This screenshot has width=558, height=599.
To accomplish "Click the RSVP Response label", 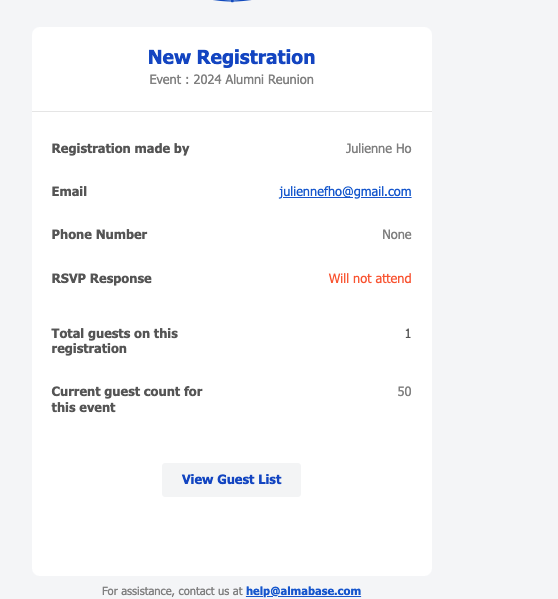I will tap(102, 278).
